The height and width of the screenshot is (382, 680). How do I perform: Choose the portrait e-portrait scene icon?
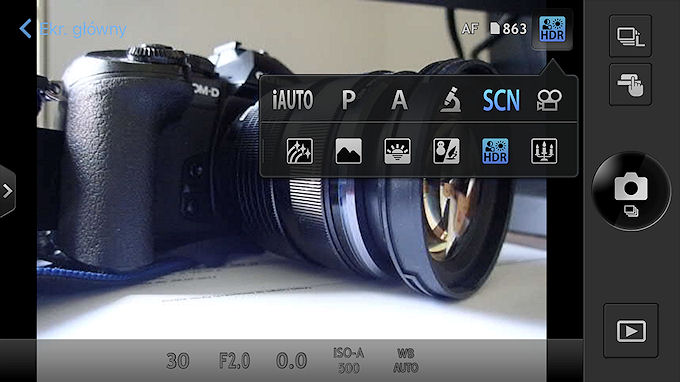point(446,151)
